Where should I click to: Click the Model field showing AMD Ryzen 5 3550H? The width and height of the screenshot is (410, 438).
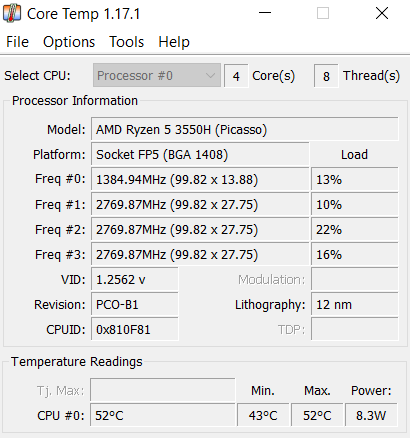(245, 129)
